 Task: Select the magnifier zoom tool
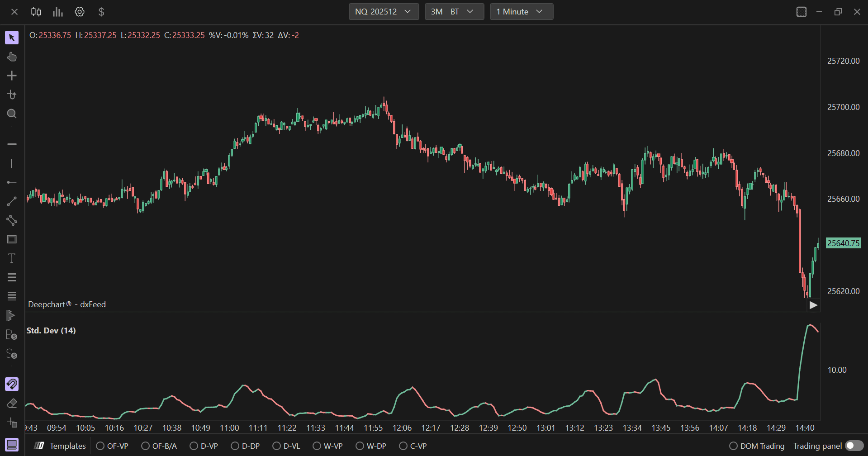(12, 114)
